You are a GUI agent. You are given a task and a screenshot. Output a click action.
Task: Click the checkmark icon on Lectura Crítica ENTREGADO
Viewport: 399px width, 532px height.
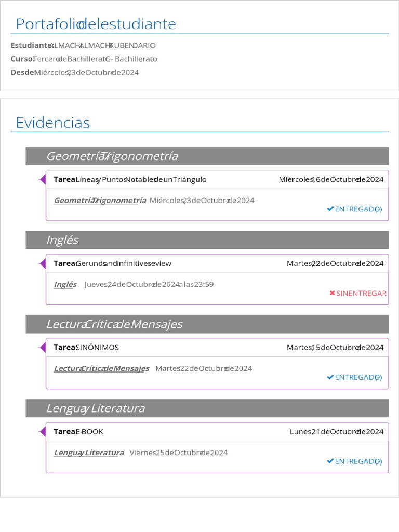(330, 377)
